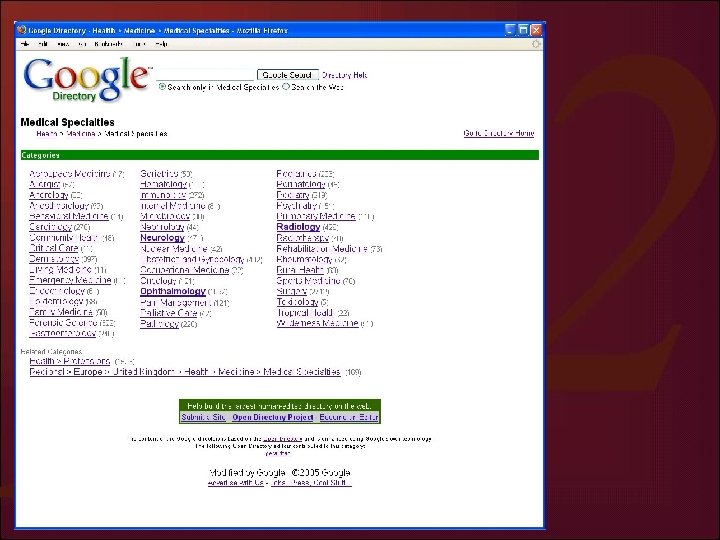Open the Pediatrics category

click(x=297, y=174)
